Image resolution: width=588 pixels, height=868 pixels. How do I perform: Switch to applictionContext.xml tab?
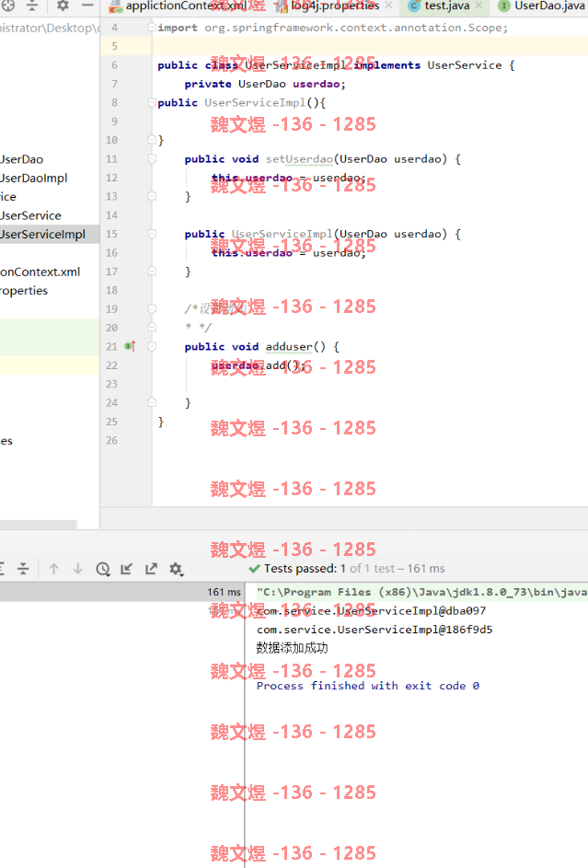(x=187, y=6)
